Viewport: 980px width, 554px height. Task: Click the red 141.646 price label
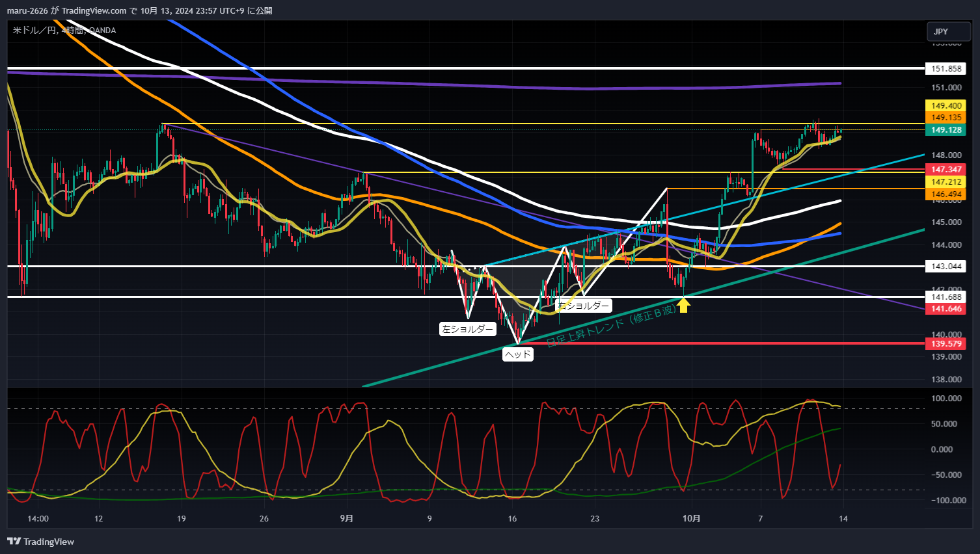click(946, 309)
